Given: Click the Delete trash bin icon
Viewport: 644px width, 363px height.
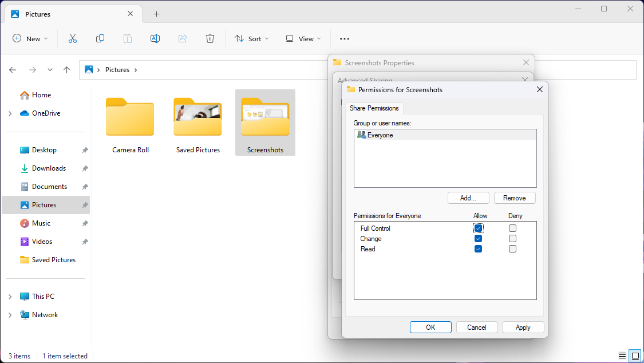Looking at the screenshot, I should (210, 38).
